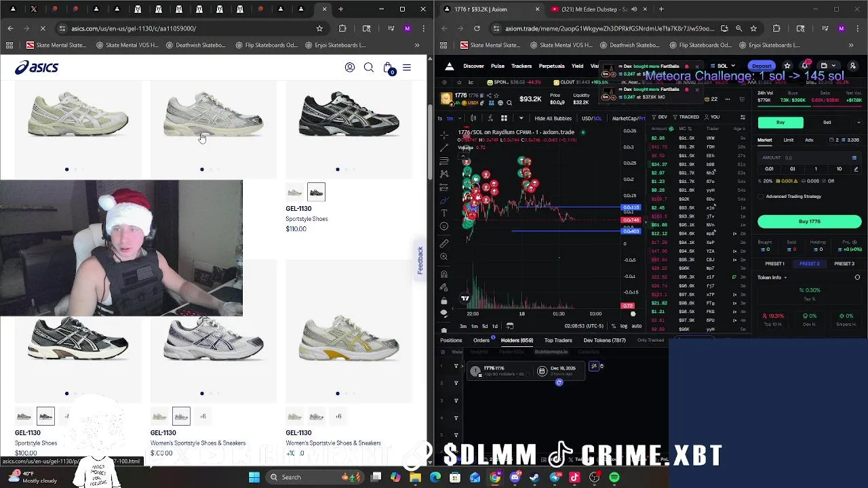Open the ASICS site search magnifier
The width and height of the screenshot is (868, 488).
pyautogui.click(x=369, y=67)
